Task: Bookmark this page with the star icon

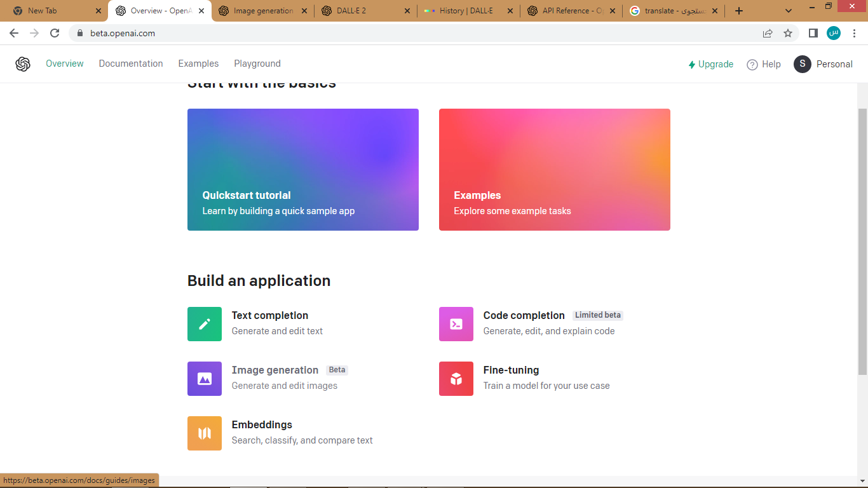Action: click(x=788, y=33)
